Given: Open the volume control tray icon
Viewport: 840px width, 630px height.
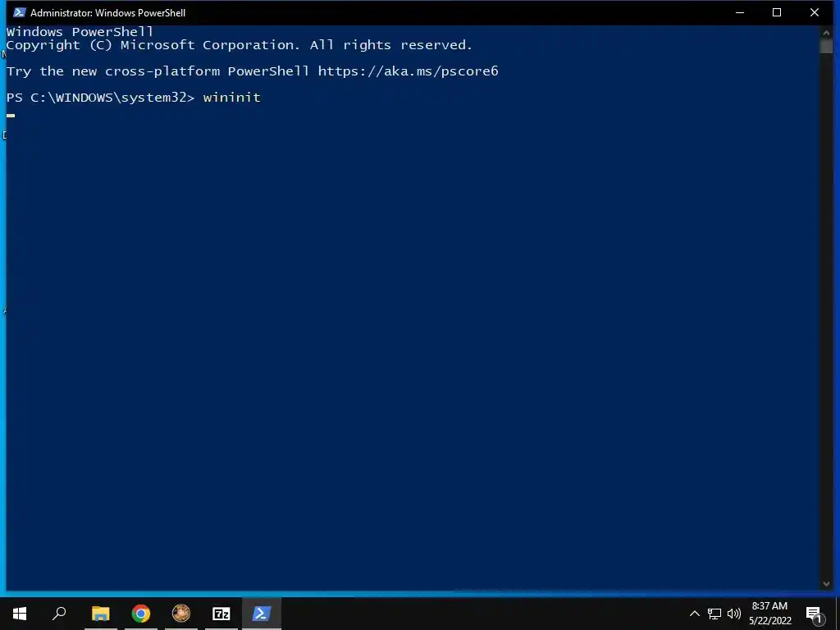Looking at the screenshot, I should [734, 614].
